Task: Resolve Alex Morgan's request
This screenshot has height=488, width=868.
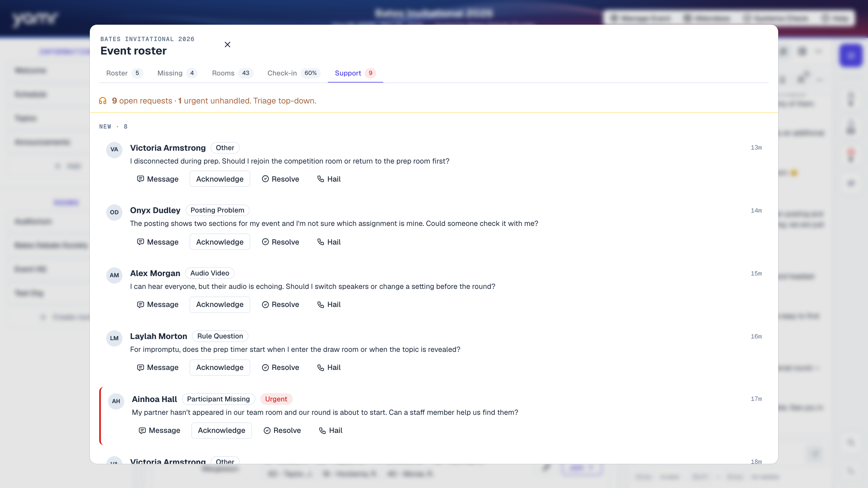Action: click(x=280, y=304)
